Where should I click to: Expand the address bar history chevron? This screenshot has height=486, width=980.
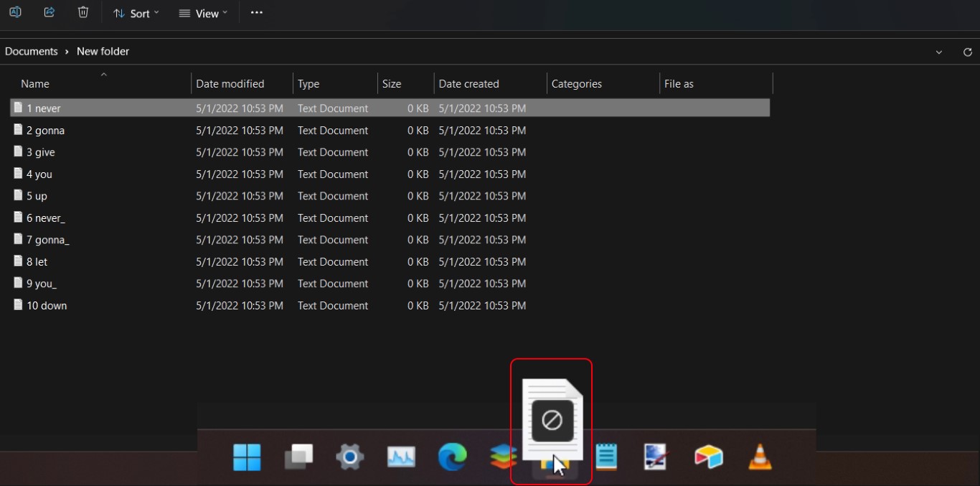[939, 52]
